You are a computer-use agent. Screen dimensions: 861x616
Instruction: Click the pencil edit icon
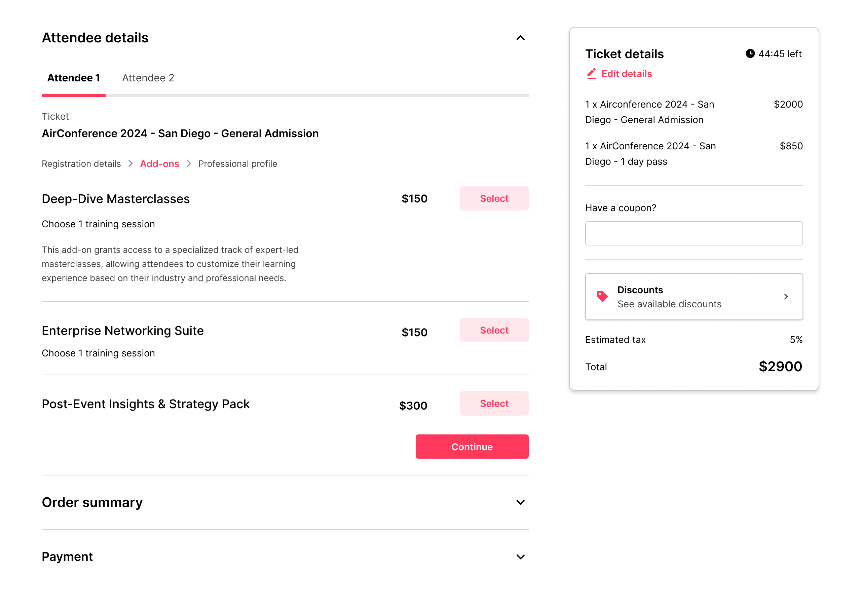pyautogui.click(x=591, y=74)
